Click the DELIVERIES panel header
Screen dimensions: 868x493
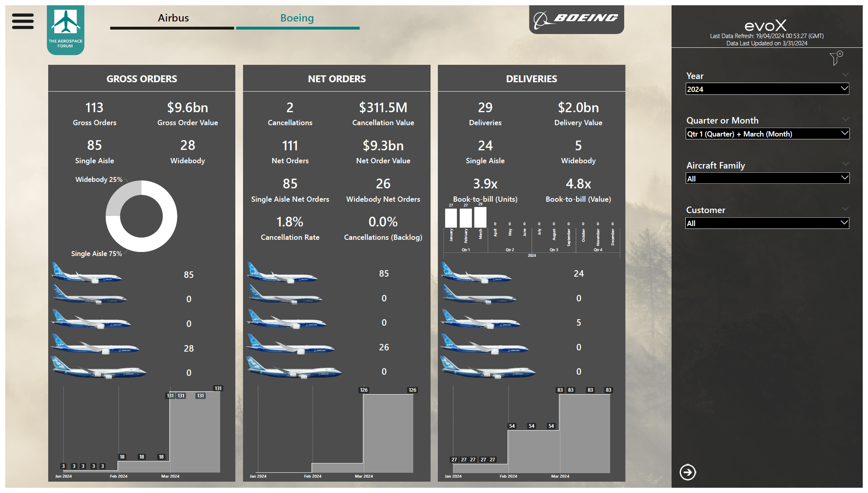(531, 79)
